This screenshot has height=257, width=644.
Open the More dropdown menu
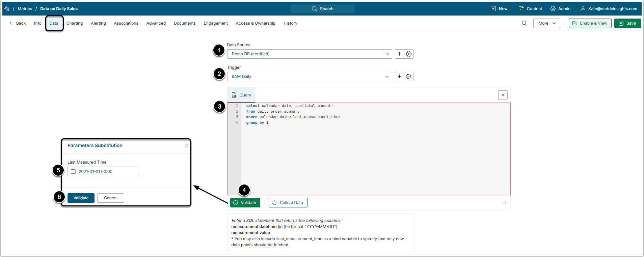[546, 23]
